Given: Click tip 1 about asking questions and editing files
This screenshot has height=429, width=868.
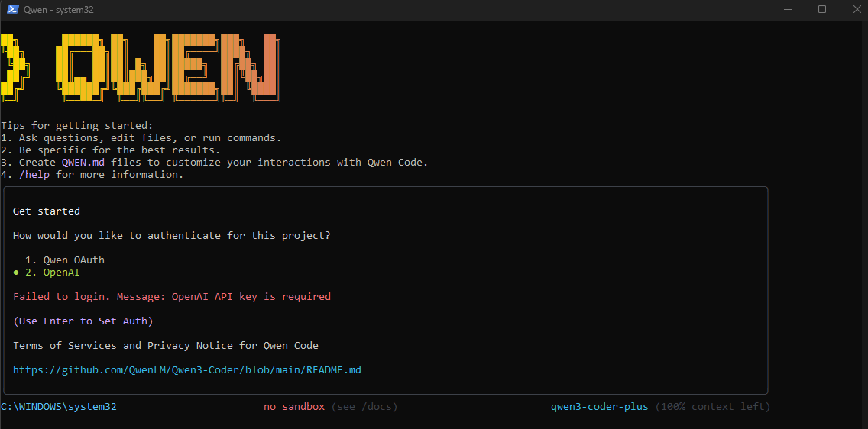Looking at the screenshot, I should point(141,138).
